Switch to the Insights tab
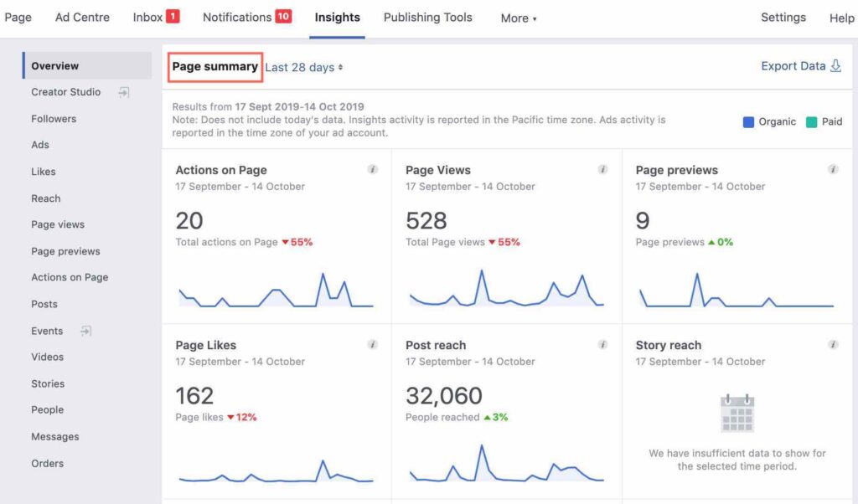This screenshot has width=858, height=504. [338, 17]
